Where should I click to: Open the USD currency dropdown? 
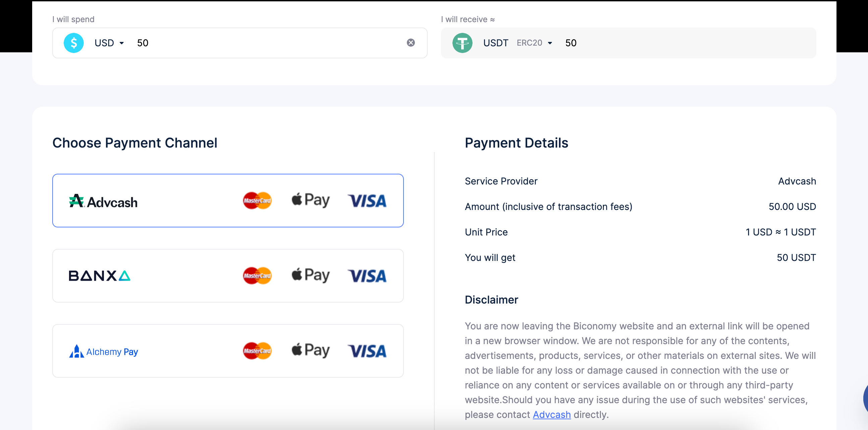(110, 43)
